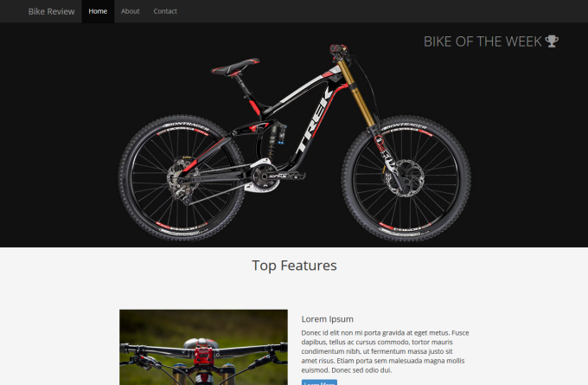Click the rear wheel cassette hub
This screenshot has width=588, height=385.
click(x=181, y=178)
